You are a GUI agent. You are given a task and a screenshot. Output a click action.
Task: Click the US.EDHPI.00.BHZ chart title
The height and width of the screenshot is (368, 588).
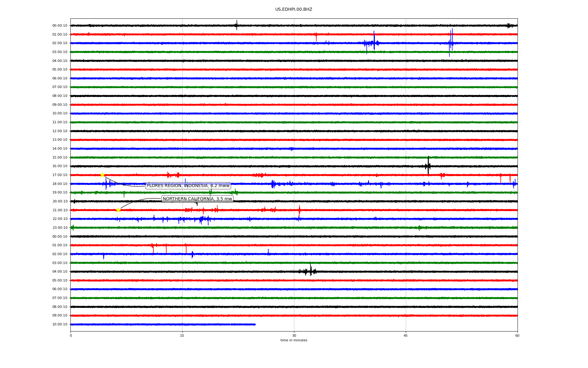pos(293,10)
